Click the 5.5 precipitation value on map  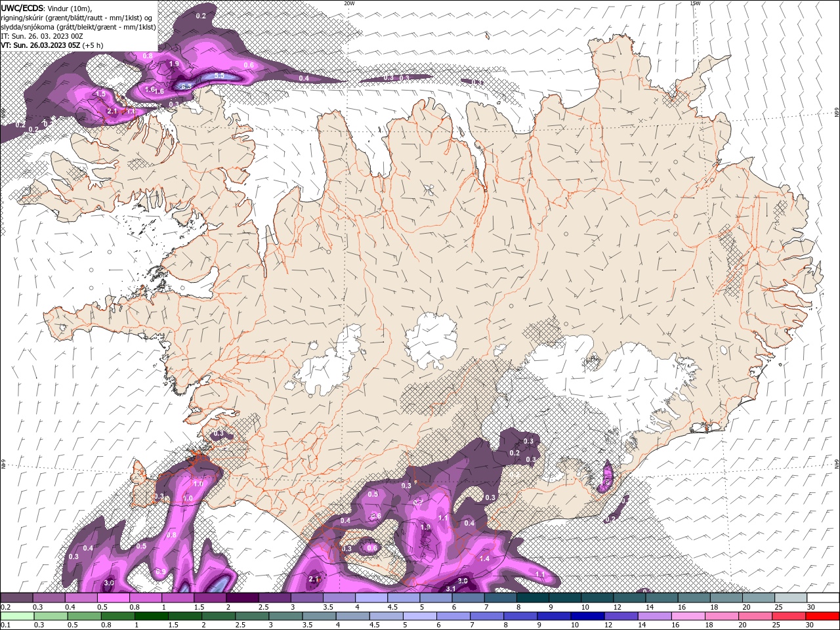point(219,75)
